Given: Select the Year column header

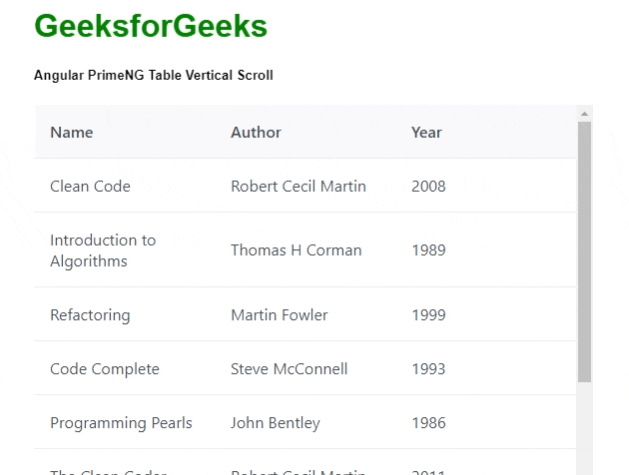Looking at the screenshot, I should 426,132.
